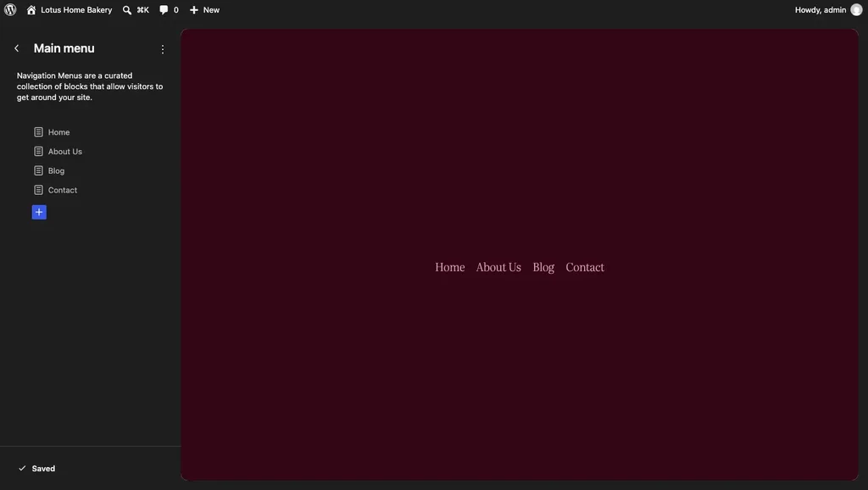Open the ⌘K command palette shortcut

tap(142, 10)
